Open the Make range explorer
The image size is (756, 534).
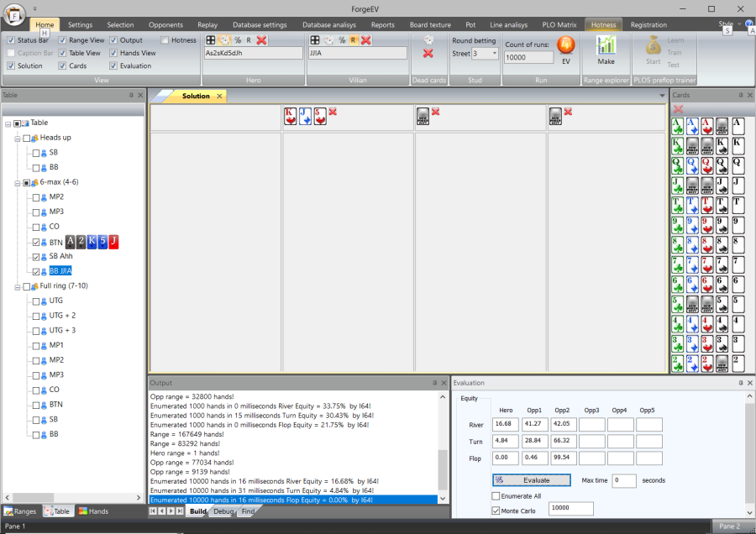[x=606, y=49]
